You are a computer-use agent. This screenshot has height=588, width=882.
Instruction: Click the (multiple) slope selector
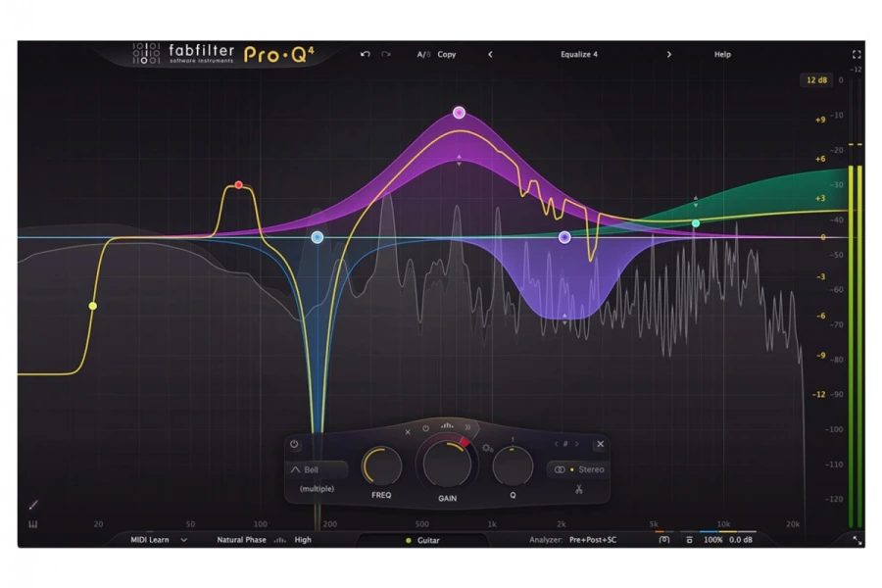point(317,488)
